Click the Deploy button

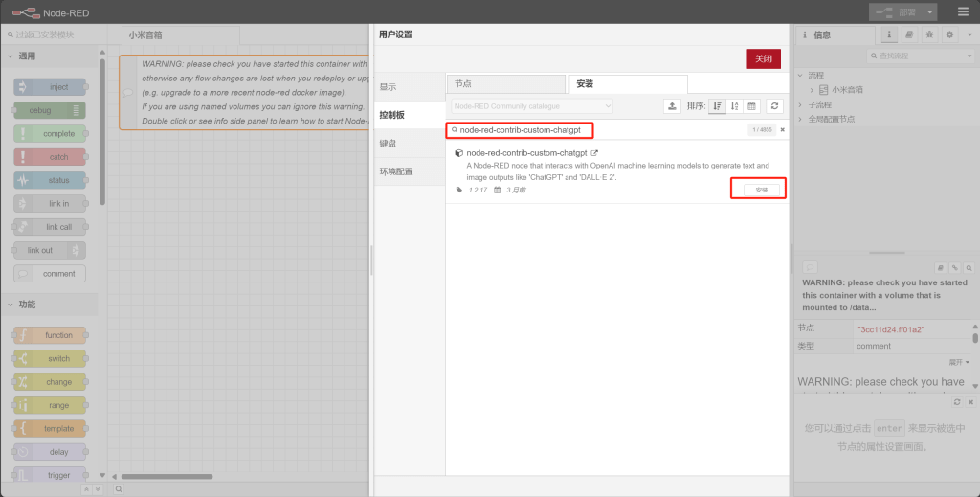tap(896, 11)
